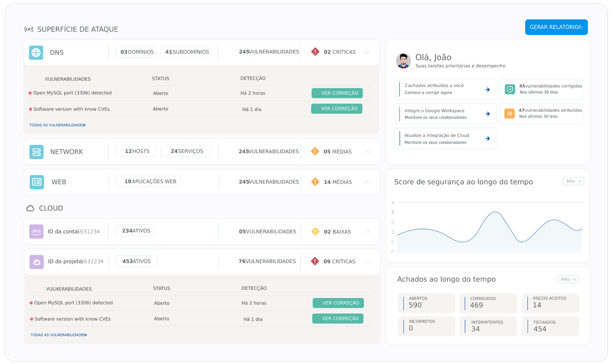Click the Web application icon
This screenshot has width=614, height=364.
[x=37, y=182]
